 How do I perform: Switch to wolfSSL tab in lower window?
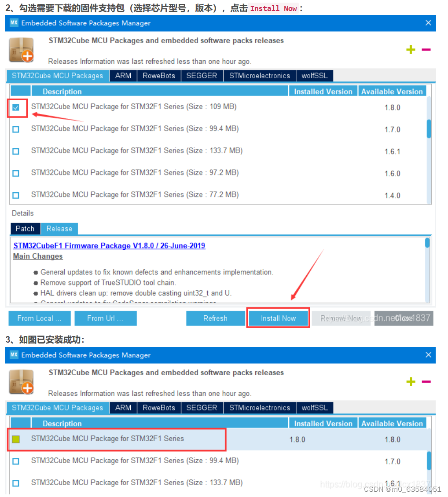315,408
